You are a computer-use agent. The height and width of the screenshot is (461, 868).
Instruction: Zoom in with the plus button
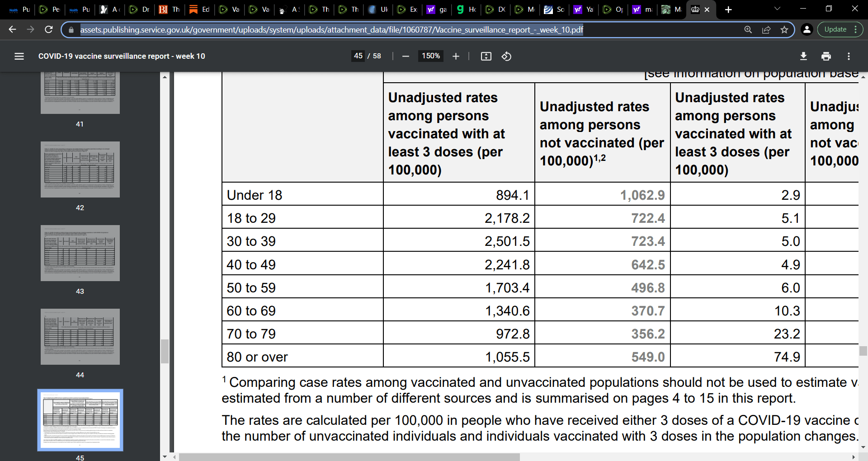(x=456, y=56)
